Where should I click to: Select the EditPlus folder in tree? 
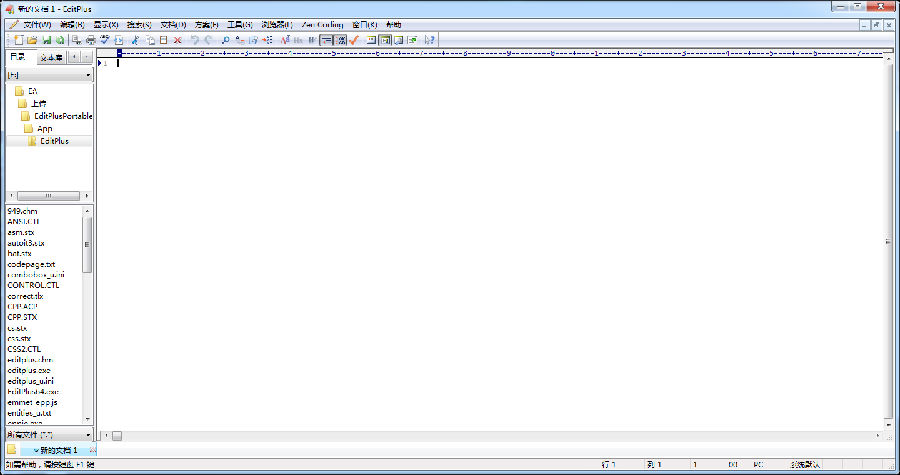[x=49, y=141]
